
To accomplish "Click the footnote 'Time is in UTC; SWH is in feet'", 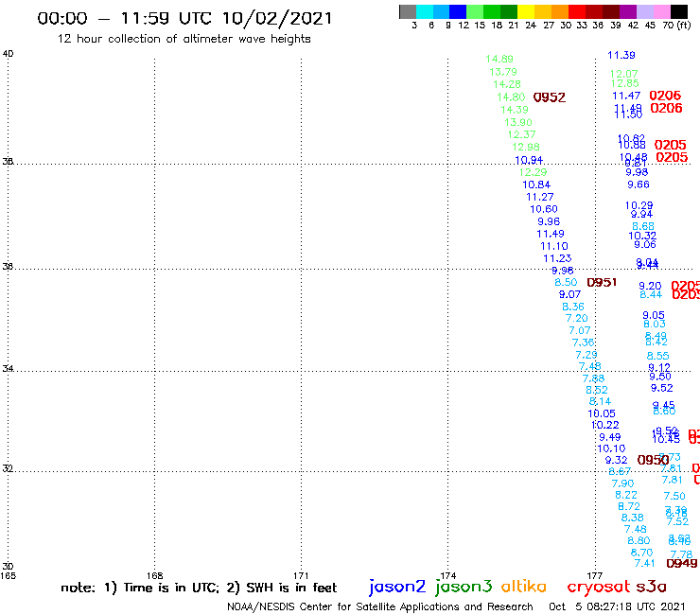I will (x=199, y=588).
